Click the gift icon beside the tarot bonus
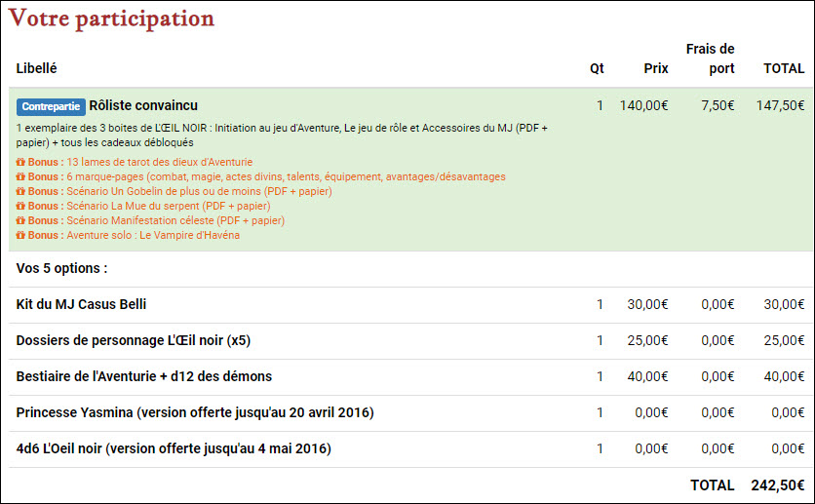Viewport: 815px width, 504px height. 20,162
